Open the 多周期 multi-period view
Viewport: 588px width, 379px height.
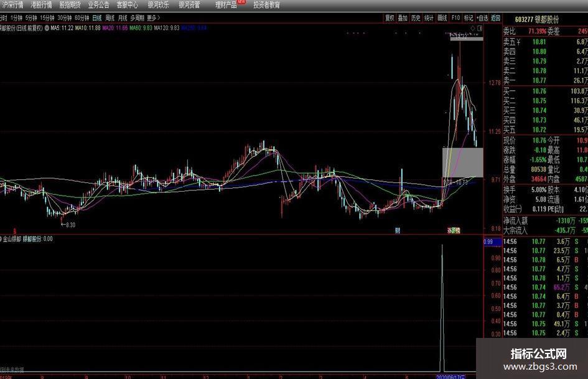(138, 17)
